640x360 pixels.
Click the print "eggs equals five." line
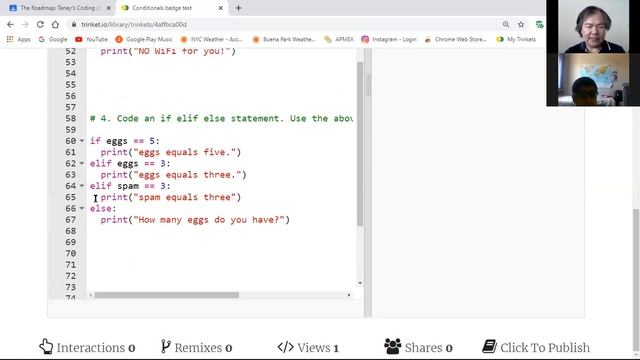click(171, 152)
